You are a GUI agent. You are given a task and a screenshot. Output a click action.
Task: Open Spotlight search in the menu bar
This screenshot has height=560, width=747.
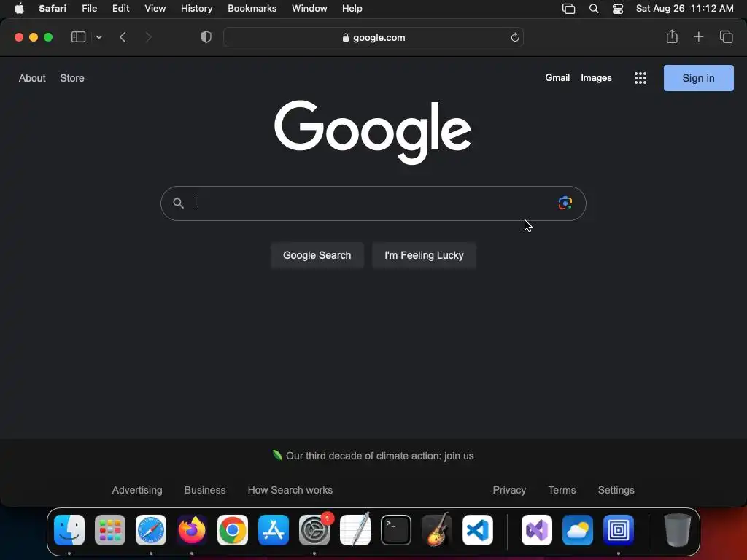pyautogui.click(x=594, y=9)
